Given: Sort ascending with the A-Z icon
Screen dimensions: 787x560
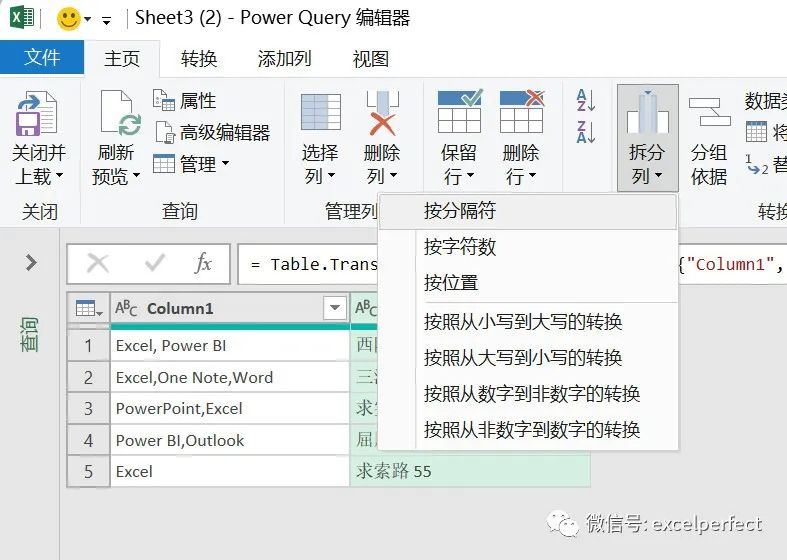Looking at the screenshot, I should pos(585,100).
